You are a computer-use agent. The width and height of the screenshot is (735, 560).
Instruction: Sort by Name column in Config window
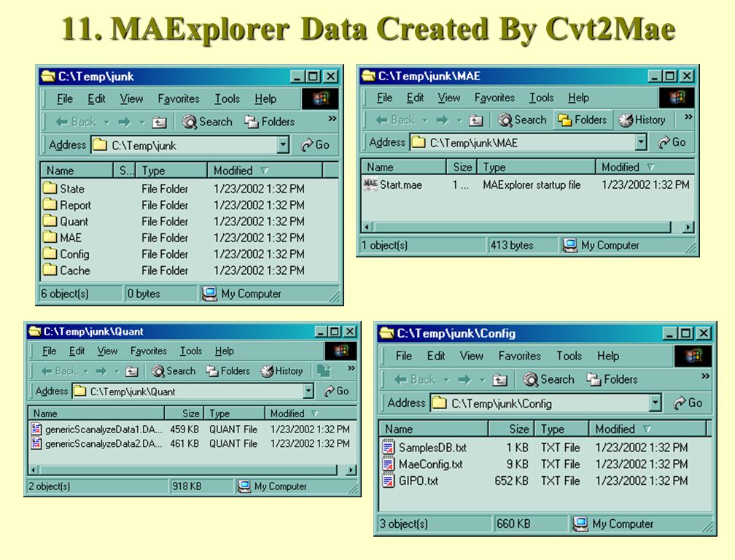(434, 429)
